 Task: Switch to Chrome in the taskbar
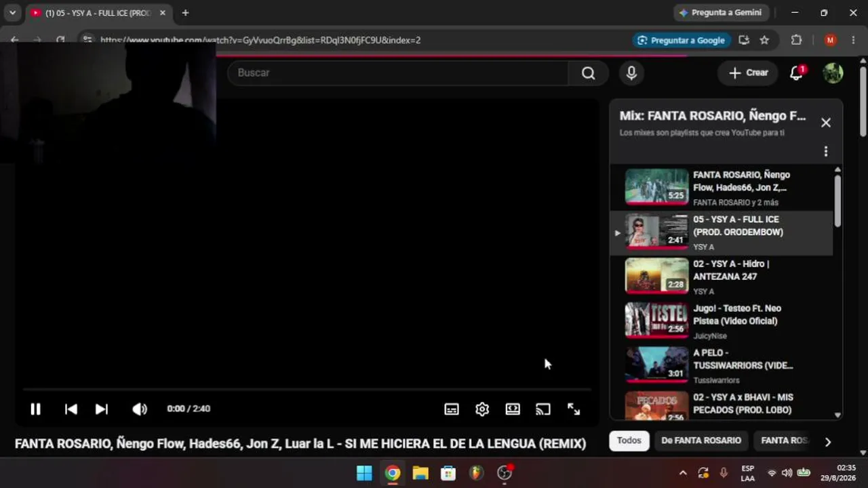click(393, 472)
